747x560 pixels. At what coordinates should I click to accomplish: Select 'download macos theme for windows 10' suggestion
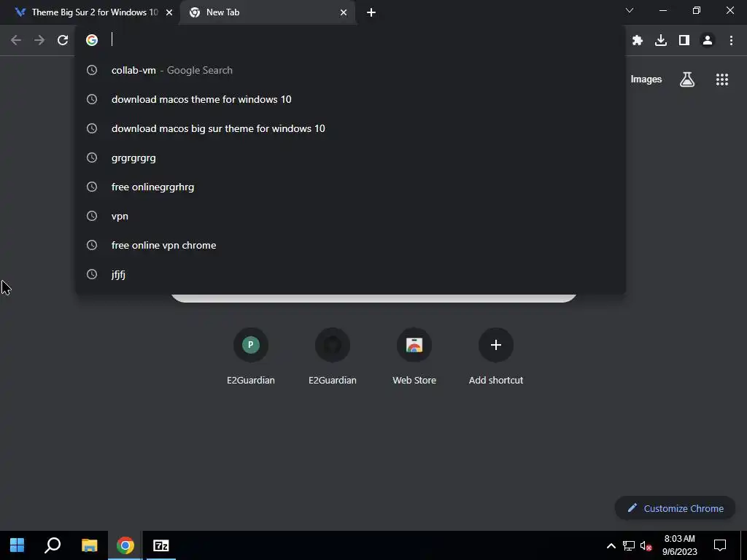click(x=350, y=99)
